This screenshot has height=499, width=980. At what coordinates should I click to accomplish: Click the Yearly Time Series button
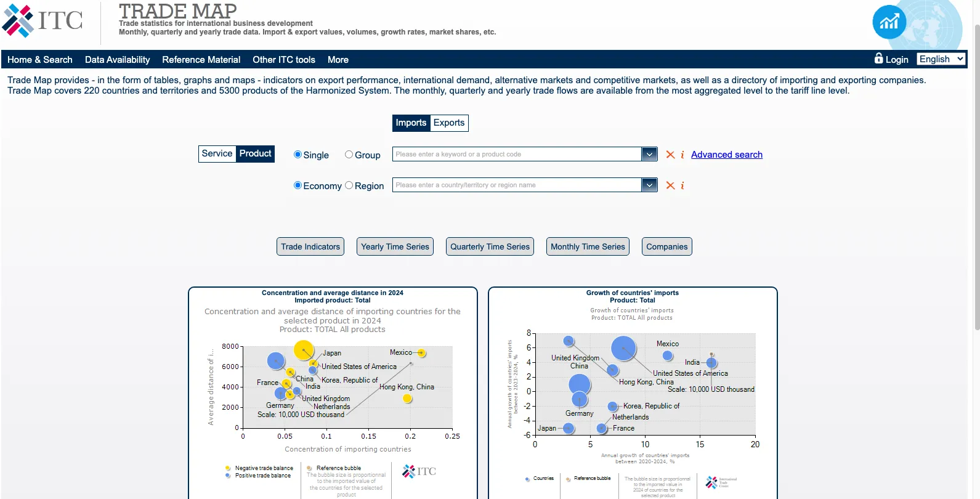tap(395, 246)
